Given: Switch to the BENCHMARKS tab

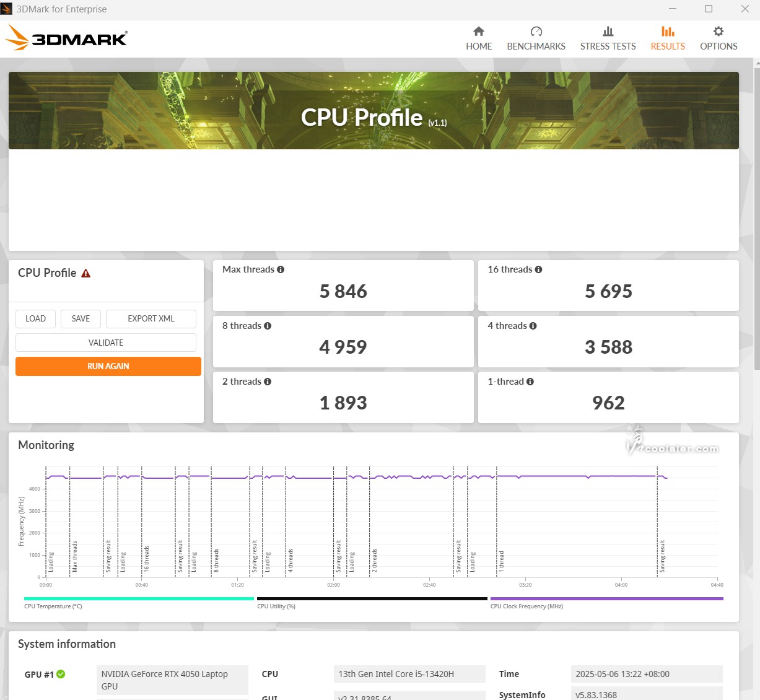Looking at the screenshot, I should tap(536, 38).
